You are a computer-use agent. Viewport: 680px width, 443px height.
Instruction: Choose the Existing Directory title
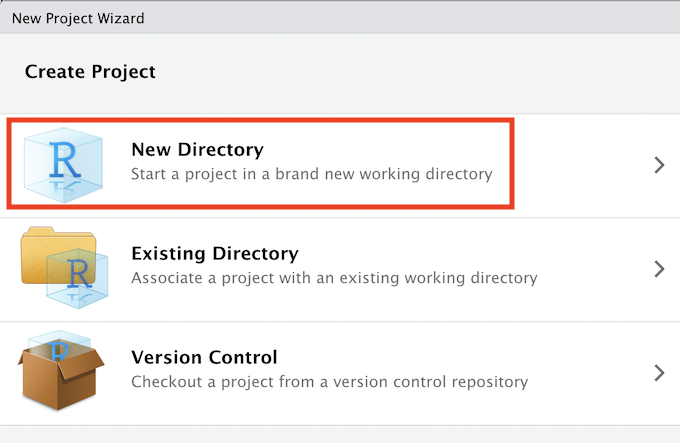[x=214, y=254]
